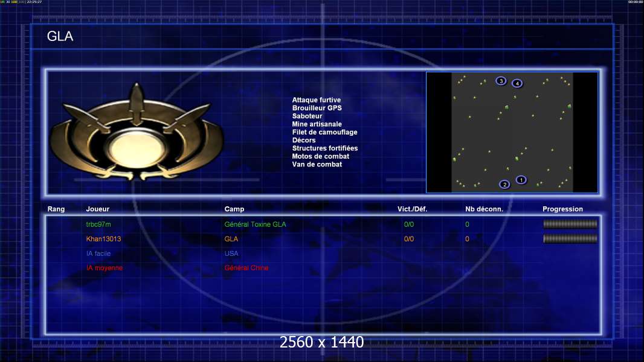Screen dimensions: 644x362
Task: Select player name Khan13013
Action: [x=103, y=239]
